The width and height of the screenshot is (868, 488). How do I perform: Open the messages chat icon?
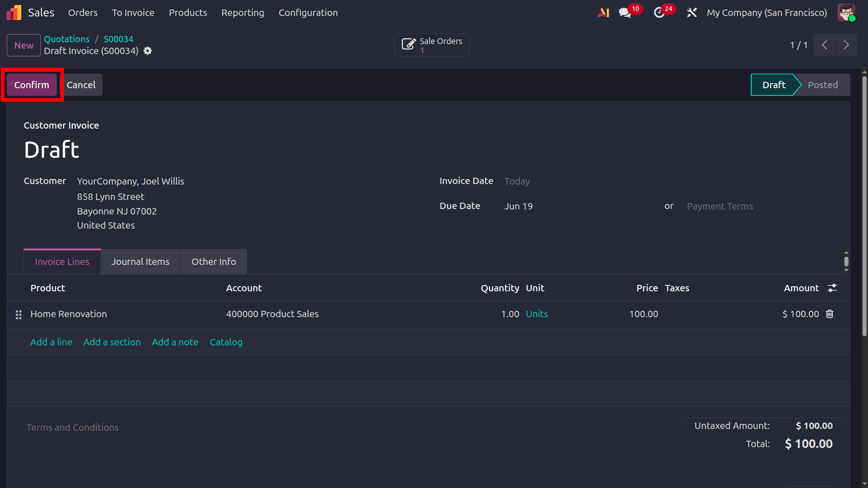(x=625, y=13)
